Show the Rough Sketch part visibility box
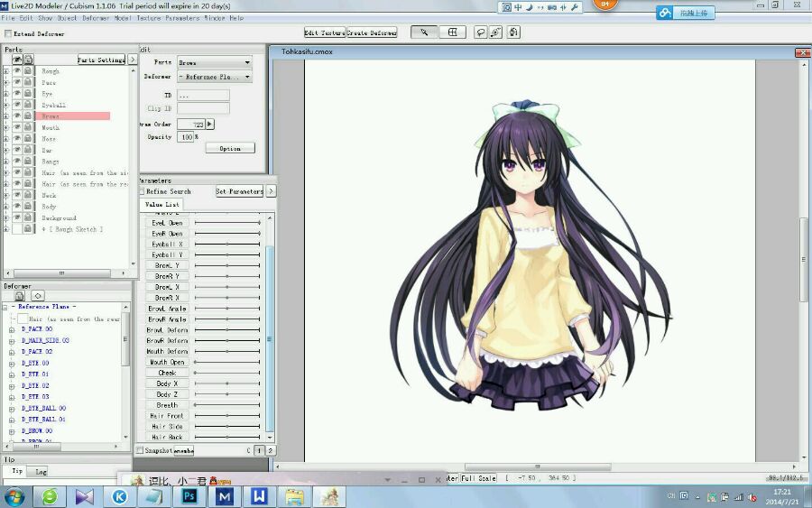The height and width of the screenshot is (508, 812). point(17,229)
